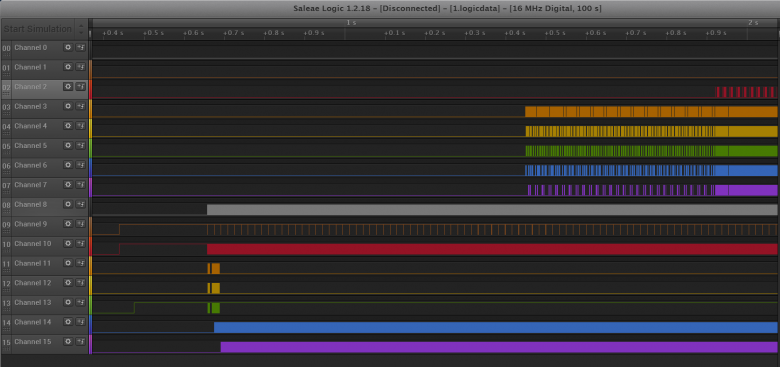This screenshot has height=367, width=780.
Task: Select the Channel 10 label
Action: (32, 244)
